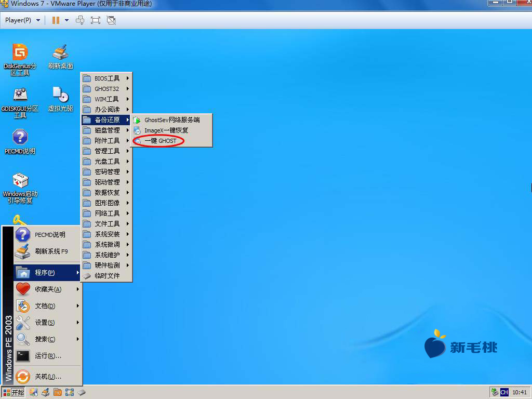Image resolution: width=532 pixels, height=399 pixels.
Task: Click 运行(R)... start menu item
Action: pos(47,356)
